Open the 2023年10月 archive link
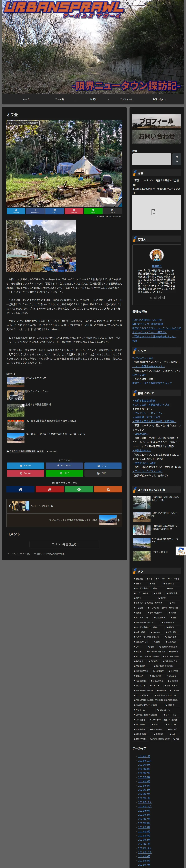Image resolution: width=186 pixels, height=868 pixels. [145, 761]
